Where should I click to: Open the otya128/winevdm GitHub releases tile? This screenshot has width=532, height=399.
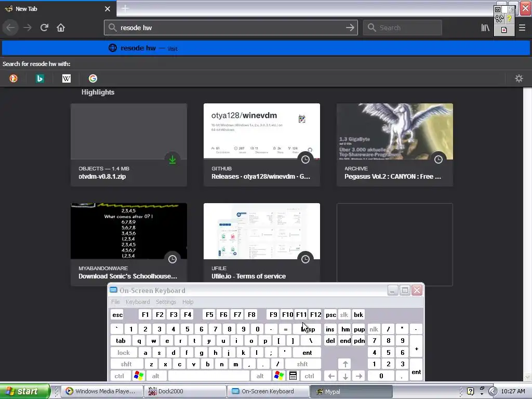262,145
